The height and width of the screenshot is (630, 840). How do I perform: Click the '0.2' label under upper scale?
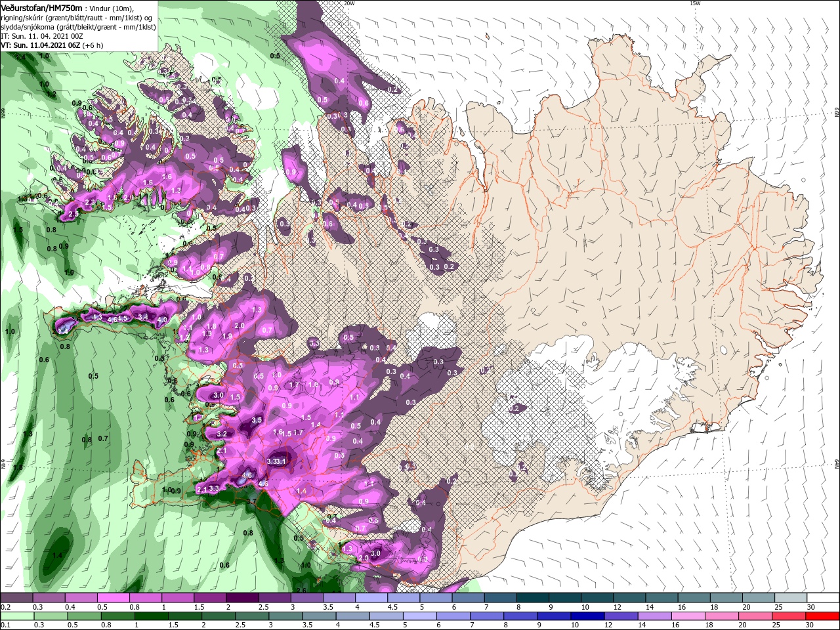click(x=5, y=607)
